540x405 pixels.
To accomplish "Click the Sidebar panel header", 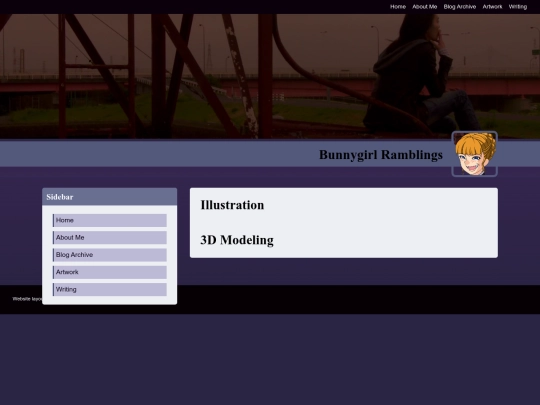I will [110, 197].
